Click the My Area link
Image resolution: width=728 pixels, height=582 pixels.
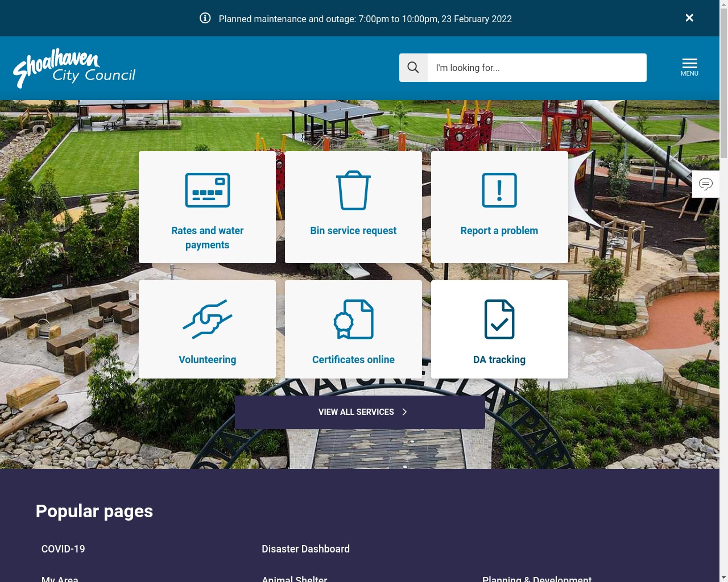tap(60, 579)
